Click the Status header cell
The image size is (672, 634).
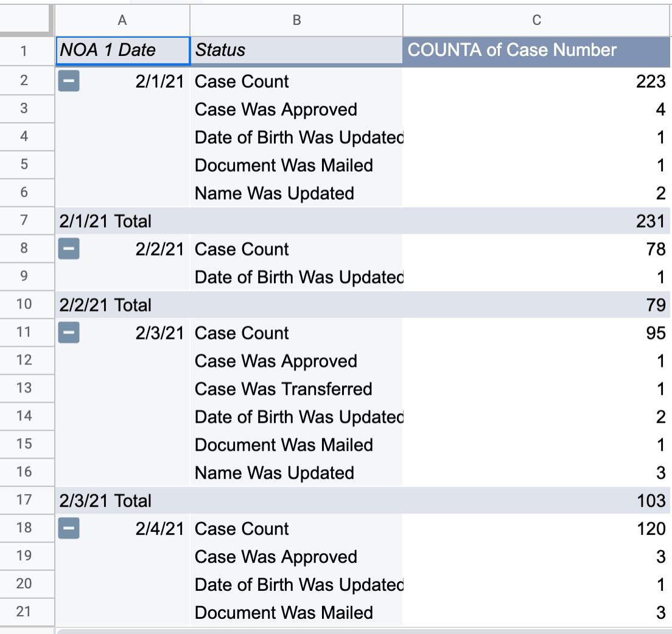point(296,51)
